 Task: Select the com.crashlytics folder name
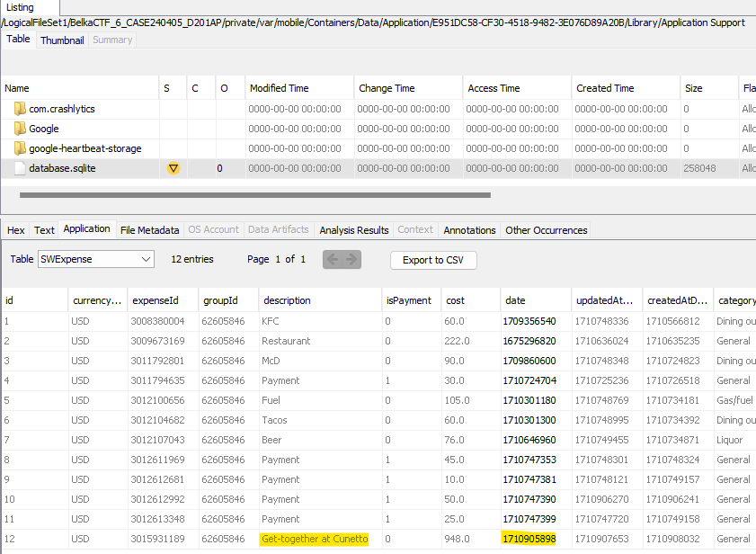pos(62,109)
